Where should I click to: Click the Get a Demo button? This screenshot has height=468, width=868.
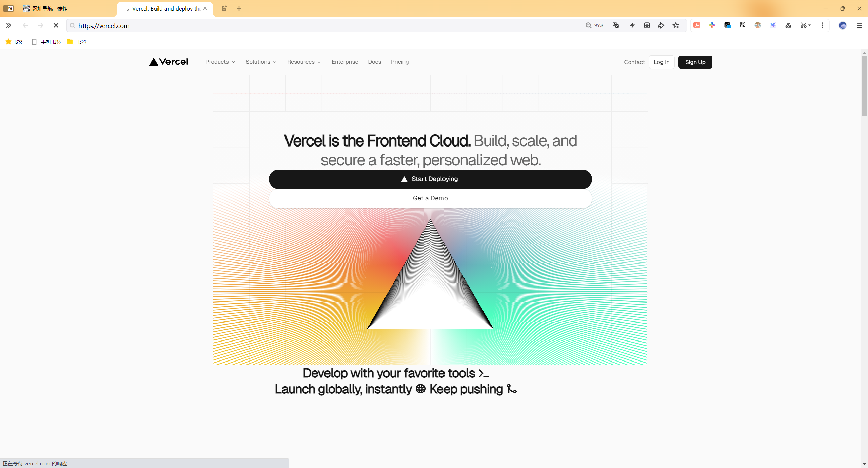430,198
